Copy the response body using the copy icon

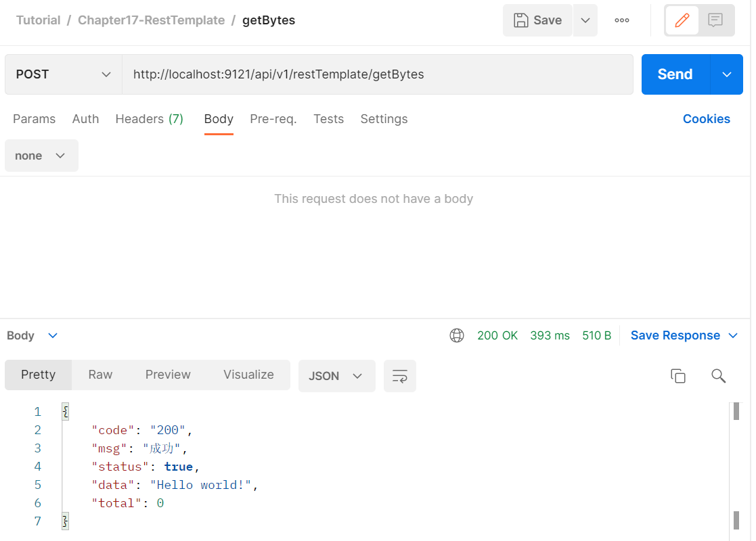pos(679,375)
